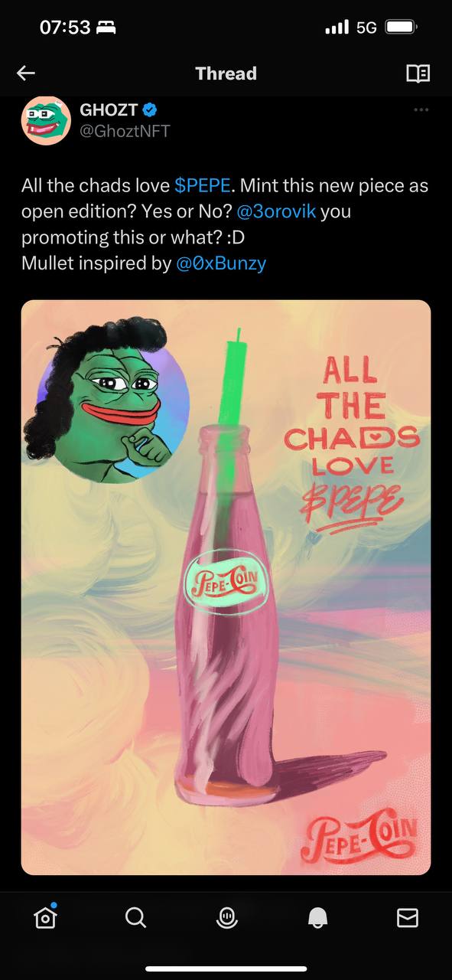Open the Notifications bell tab
This screenshot has width=452, height=980.
click(317, 917)
